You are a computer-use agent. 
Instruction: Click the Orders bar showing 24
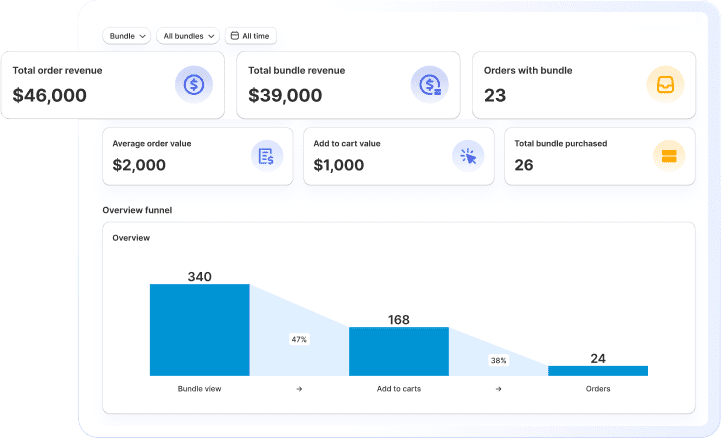tap(597, 370)
